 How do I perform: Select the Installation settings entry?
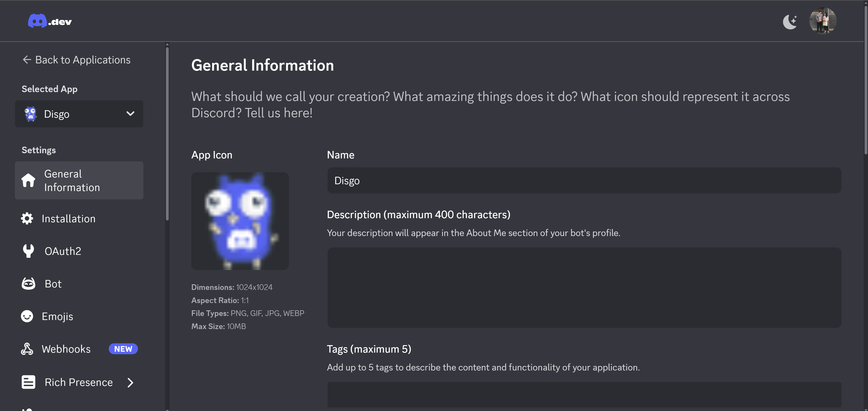coord(69,218)
